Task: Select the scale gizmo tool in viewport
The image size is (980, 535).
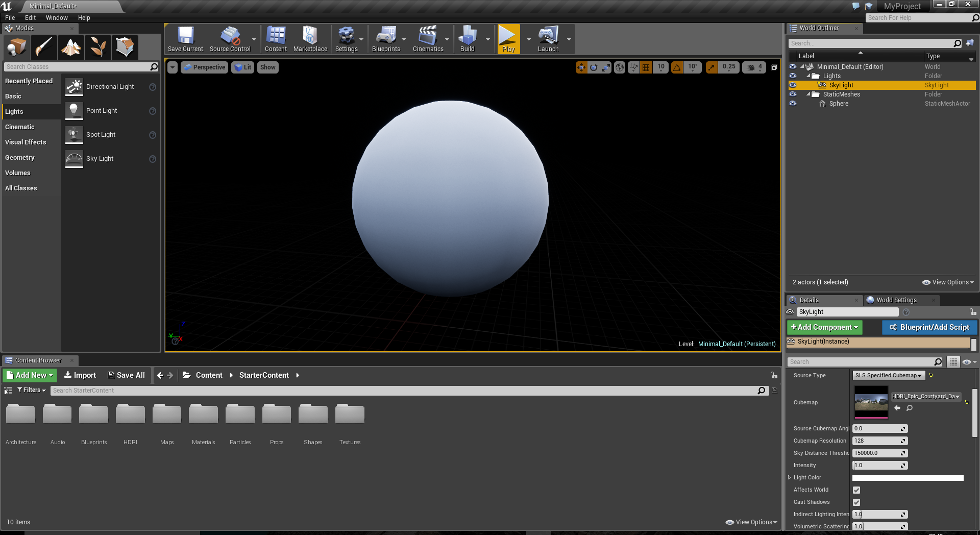Action: [605, 67]
